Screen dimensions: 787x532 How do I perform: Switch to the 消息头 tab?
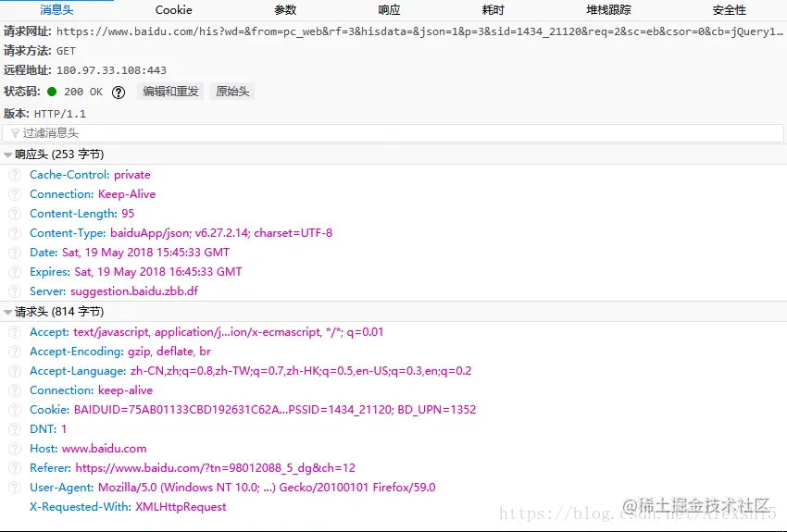point(56,9)
